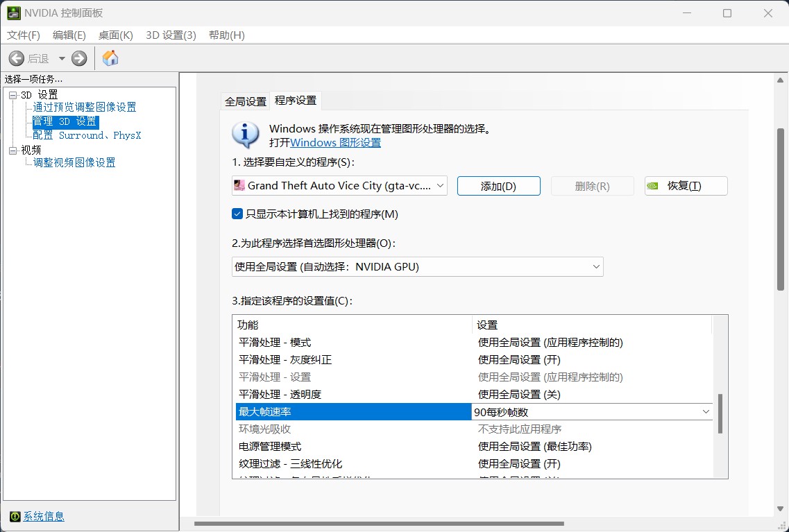
Task: Select 管理 3D 设置 in tree
Action: coord(65,121)
